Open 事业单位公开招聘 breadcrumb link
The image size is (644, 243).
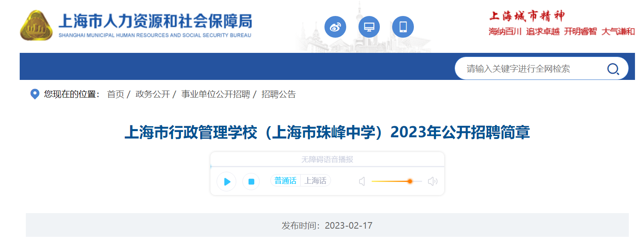pos(216,94)
